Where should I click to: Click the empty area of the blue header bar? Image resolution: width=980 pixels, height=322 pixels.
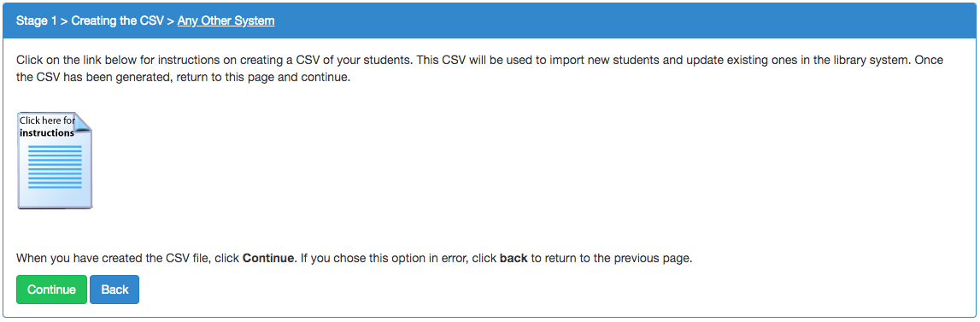point(625,20)
